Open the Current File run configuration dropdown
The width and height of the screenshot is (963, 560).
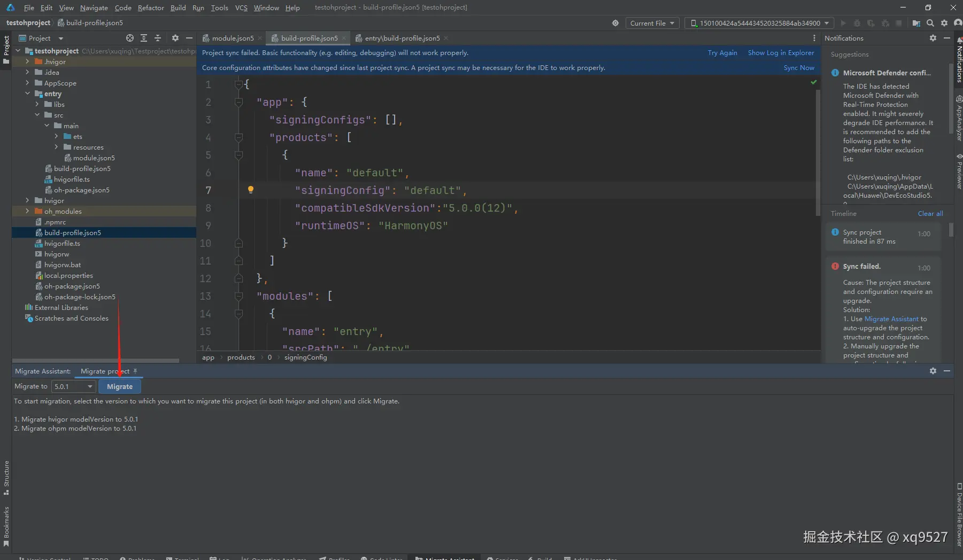pos(652,23)
